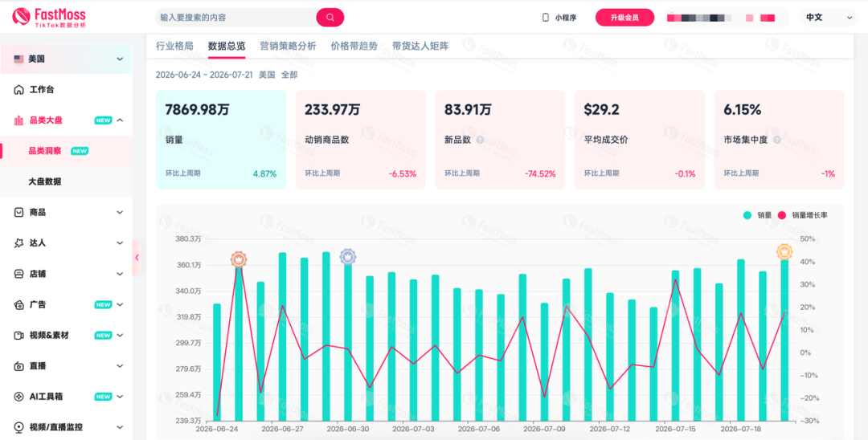Click the 2026-07-09 axis date label

544,429
